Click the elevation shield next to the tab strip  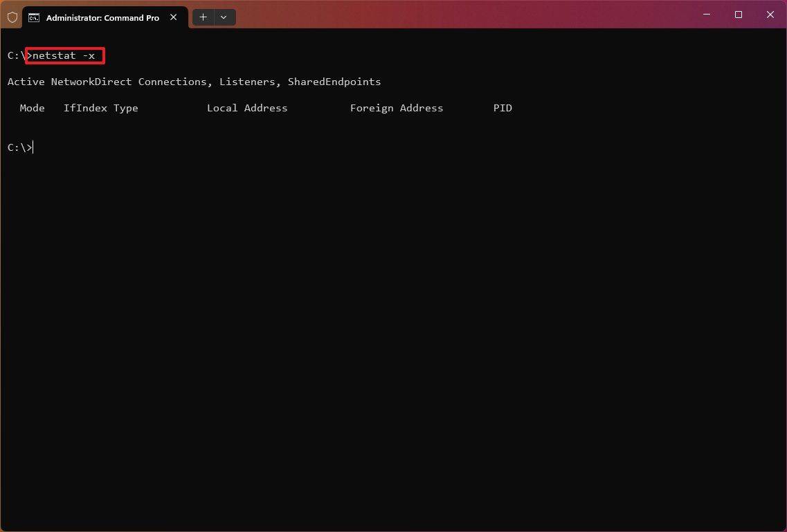(x=12, y=17)
